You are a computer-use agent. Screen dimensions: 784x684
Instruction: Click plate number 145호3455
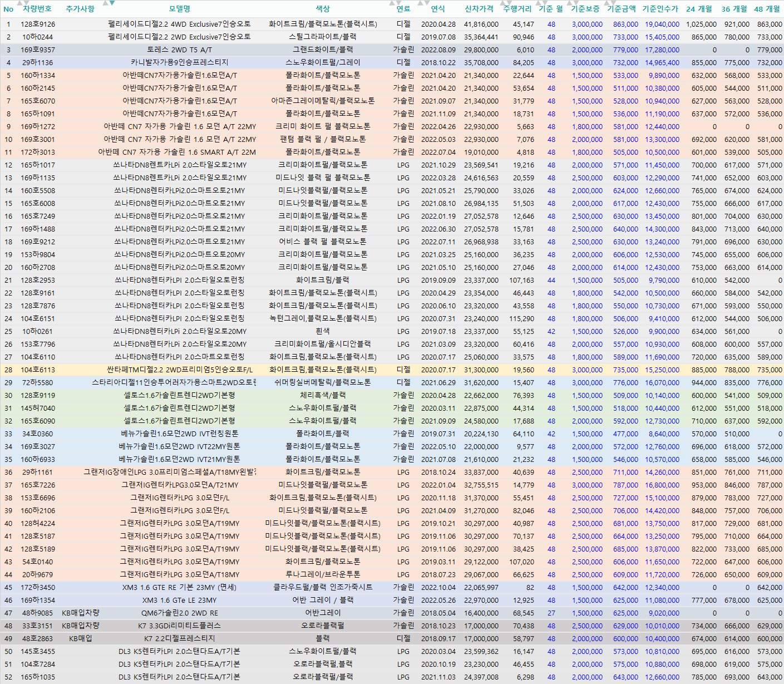point(38,652)
